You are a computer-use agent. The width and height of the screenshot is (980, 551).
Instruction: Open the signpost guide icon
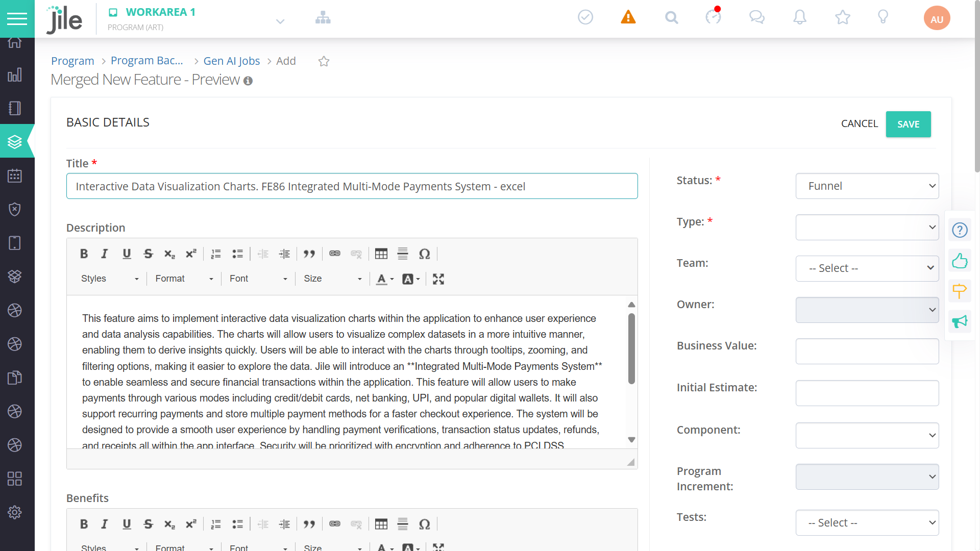[960, 291]
